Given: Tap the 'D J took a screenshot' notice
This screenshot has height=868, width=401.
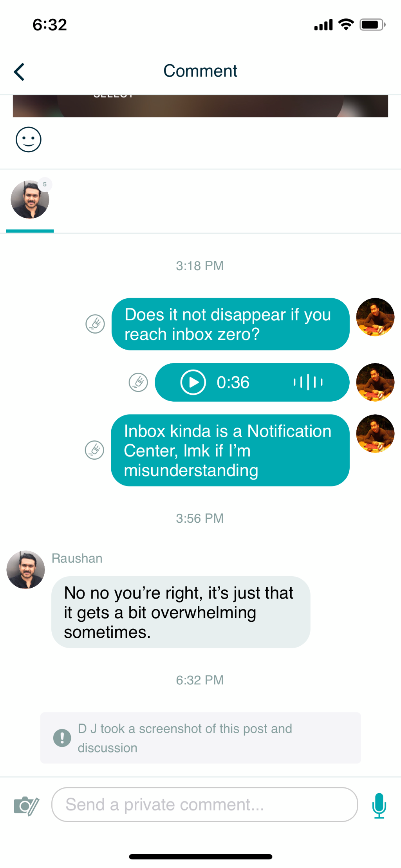Looking at the screenshot, I should (200, 738).
